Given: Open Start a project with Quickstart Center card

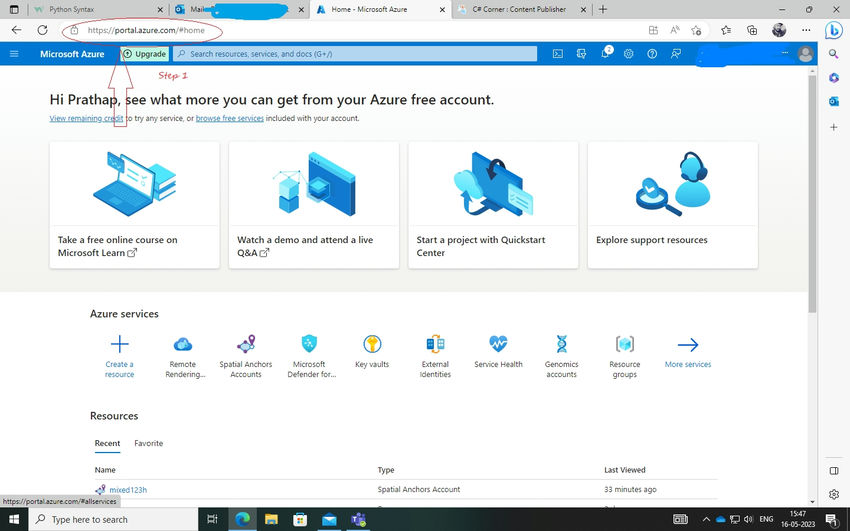Looking at the screenshot, I should (493, 205).
